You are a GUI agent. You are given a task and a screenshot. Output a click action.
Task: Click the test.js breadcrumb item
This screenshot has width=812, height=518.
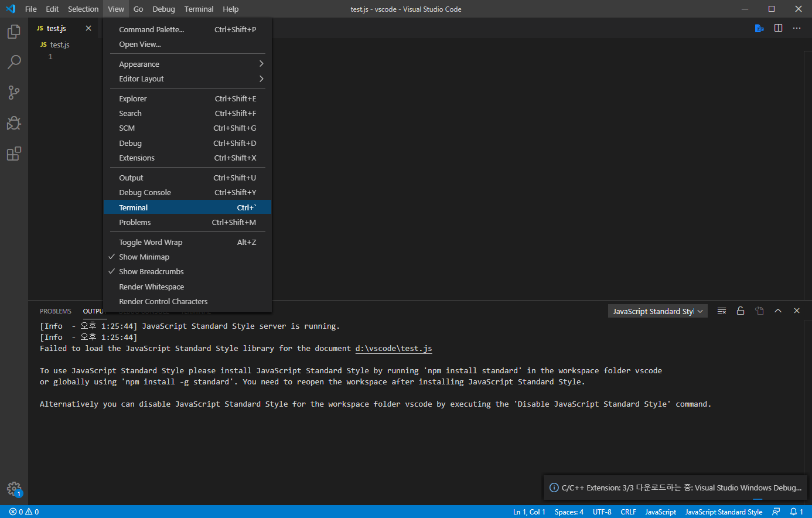[x=55, y=45]
